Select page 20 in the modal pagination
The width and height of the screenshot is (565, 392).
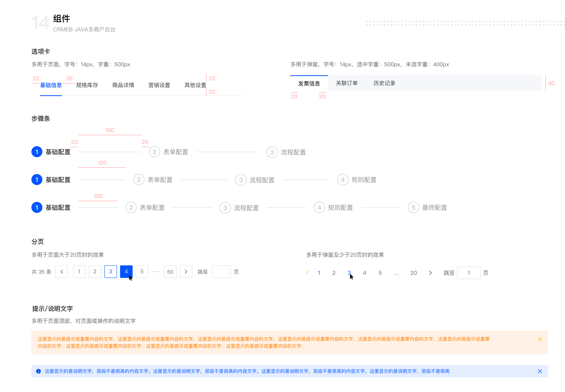pyautogui.click(x=414, y=273)
